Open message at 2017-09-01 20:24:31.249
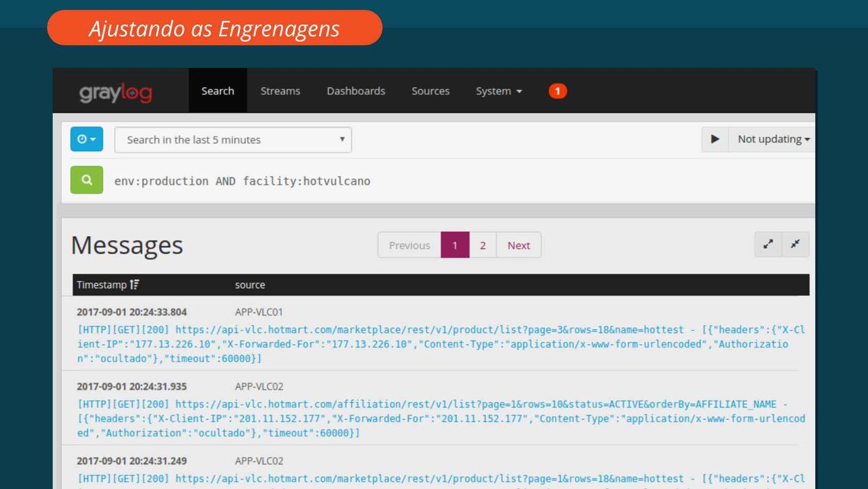This screenshot has height=489, width=868. [x=131, y=461]
